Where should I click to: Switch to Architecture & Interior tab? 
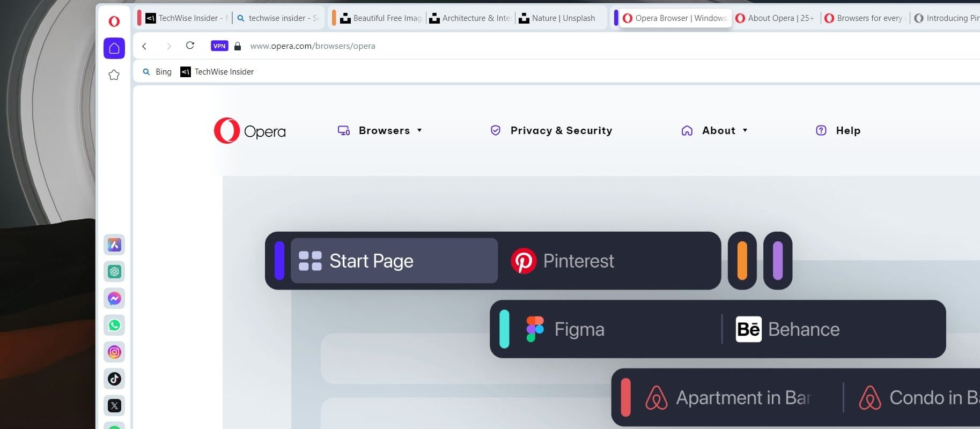(471, 18)
